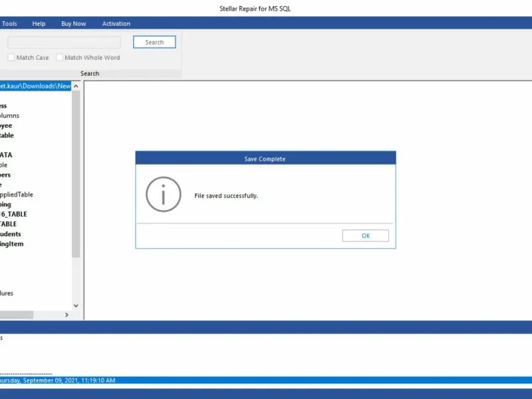
Task: Enable the Match Case checkbox
Action: click(x=11, y=57)
